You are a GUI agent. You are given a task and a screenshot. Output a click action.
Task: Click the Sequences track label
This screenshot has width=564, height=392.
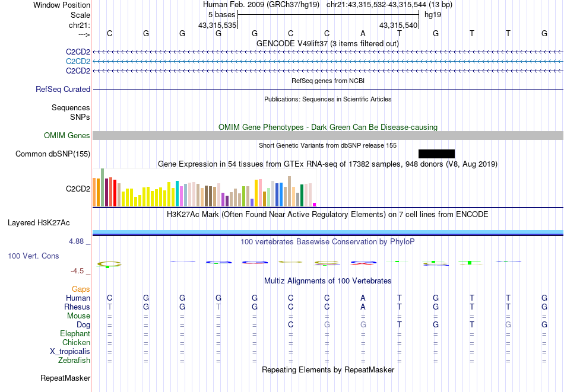(x=71, y=107)
